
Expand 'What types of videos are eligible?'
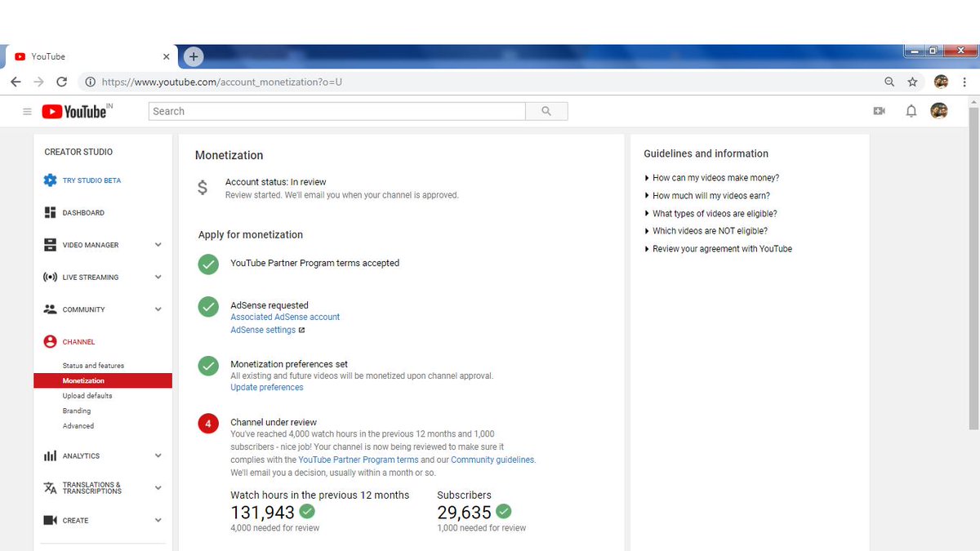710,214
